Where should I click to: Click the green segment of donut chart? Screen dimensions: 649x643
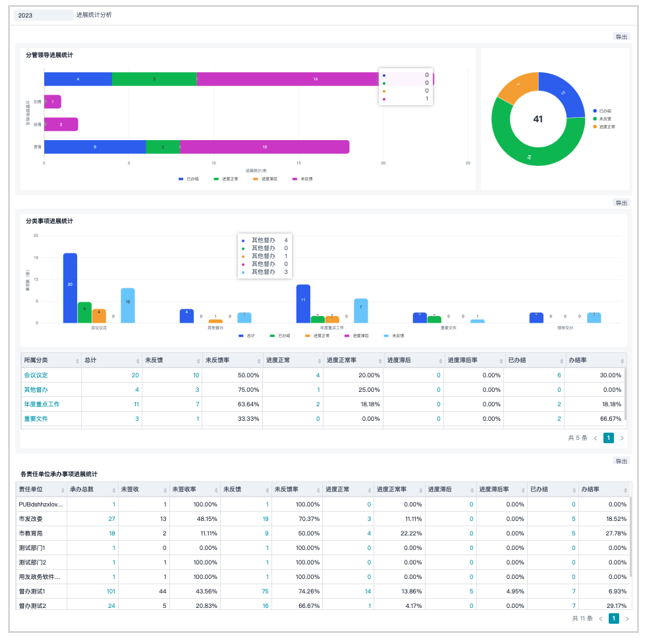[534, 154]
